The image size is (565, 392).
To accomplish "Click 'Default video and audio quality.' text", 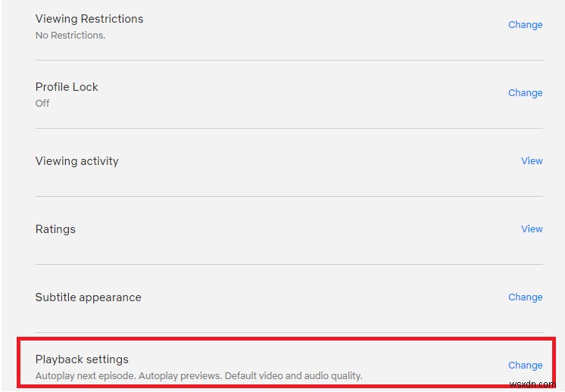I will pyautogui.click(x=290, y=375).
